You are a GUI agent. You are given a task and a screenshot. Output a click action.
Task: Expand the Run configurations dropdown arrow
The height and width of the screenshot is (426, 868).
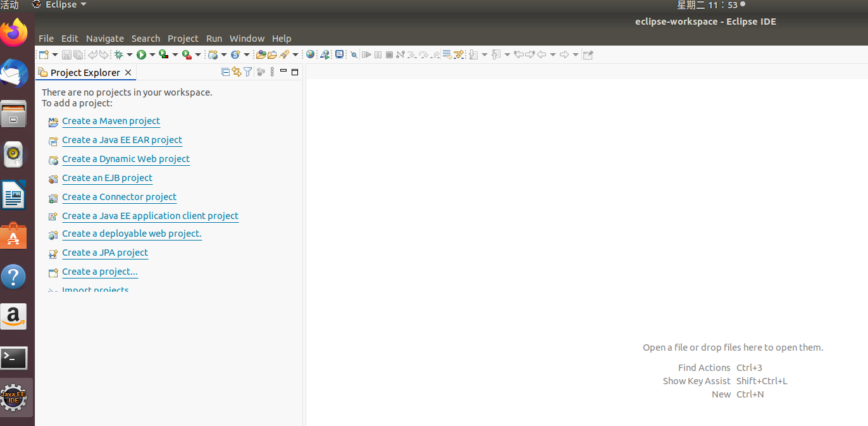(x=152, y=54)
